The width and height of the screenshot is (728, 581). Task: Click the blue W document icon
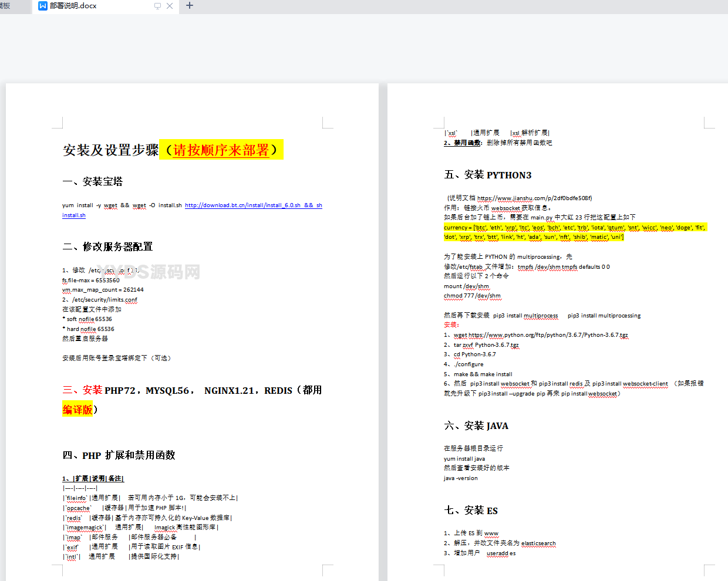point(42,6)
